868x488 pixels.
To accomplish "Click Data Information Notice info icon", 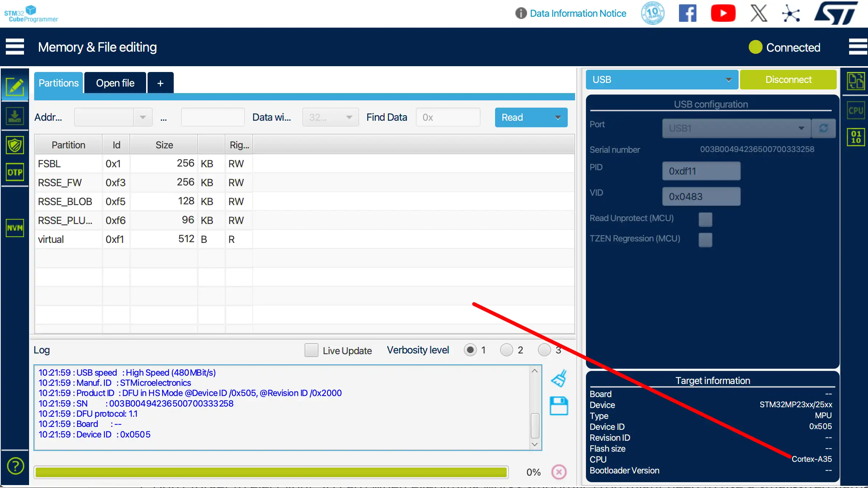I will tap(521, 13).
